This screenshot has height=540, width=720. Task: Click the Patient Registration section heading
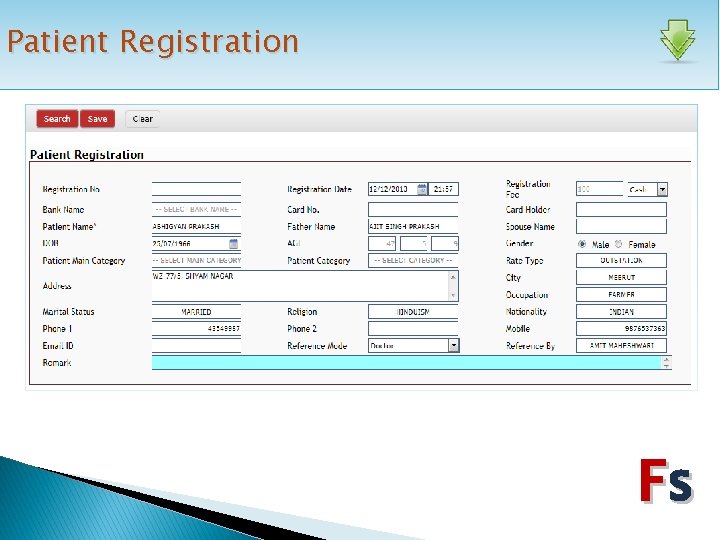pyautogui.click(x=87, y=155)
